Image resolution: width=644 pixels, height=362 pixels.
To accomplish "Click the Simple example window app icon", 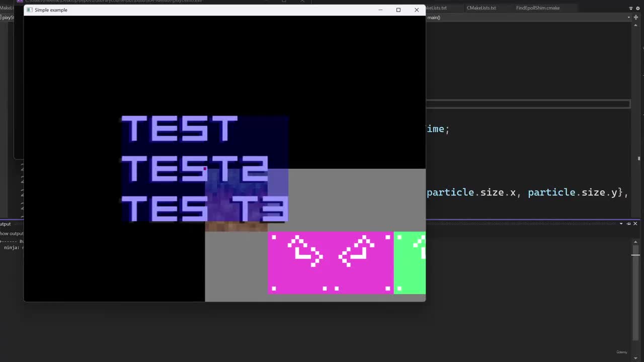I will [x=30, y=10].
